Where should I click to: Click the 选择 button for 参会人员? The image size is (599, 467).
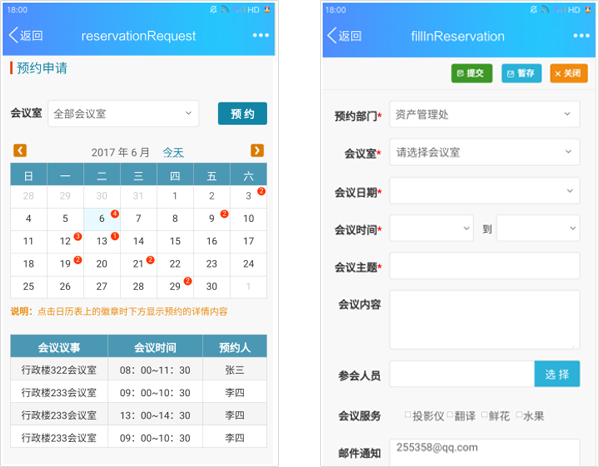[x=557, y=374]
